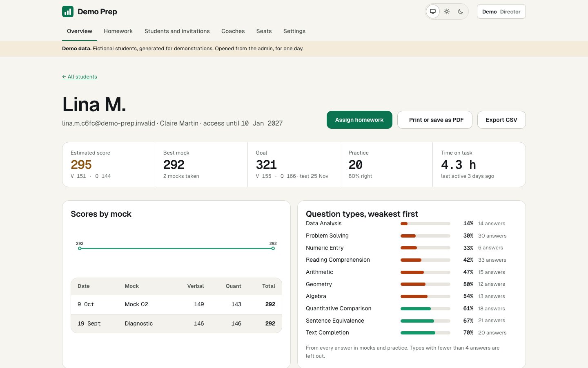
Task: Select the Mock 02 table row
Action: click(x=176, y=305)
